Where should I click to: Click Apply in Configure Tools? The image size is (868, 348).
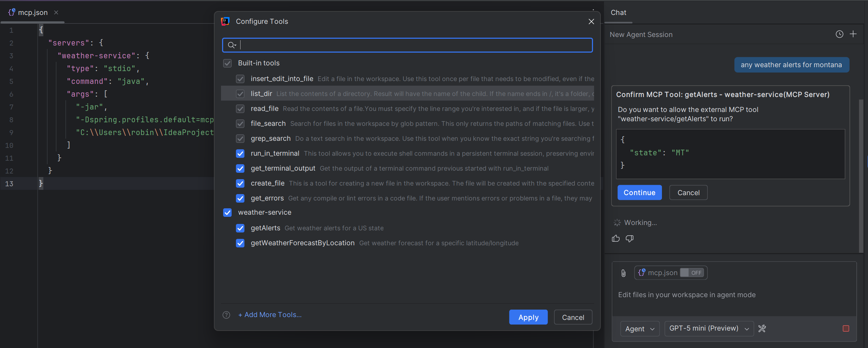click(528, 317)
